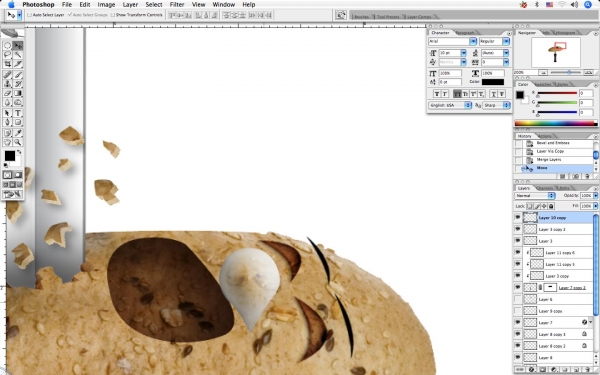600x375 pixels.
Task: Switch to Quick Mask mode
Action: (x=18, y=175)
